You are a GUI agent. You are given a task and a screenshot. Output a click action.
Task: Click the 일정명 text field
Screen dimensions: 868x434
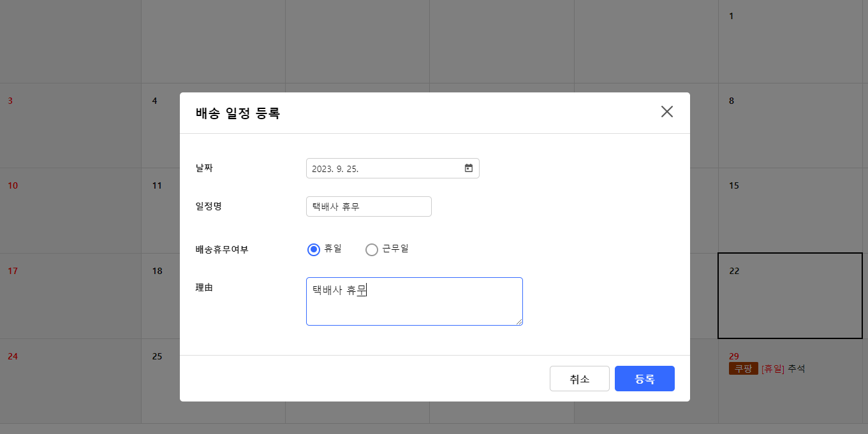pyautogui.click(x=369, y=206)
